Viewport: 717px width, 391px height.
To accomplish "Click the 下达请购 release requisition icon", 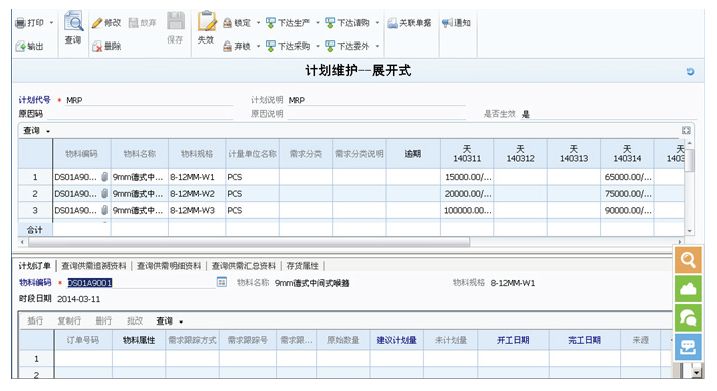I will 330,23.
